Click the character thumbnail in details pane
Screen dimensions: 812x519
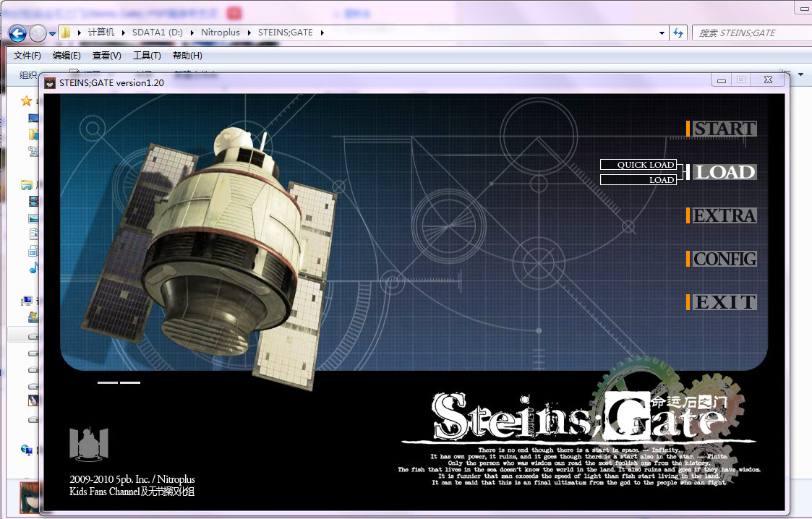click(30, 497)
